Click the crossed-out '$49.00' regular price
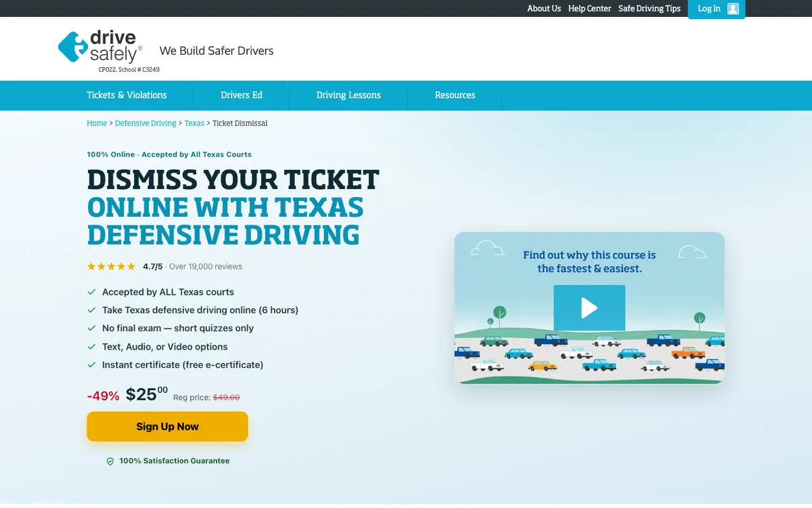The height and width of the screenshot is (508, 812). [x=227, y=398]
